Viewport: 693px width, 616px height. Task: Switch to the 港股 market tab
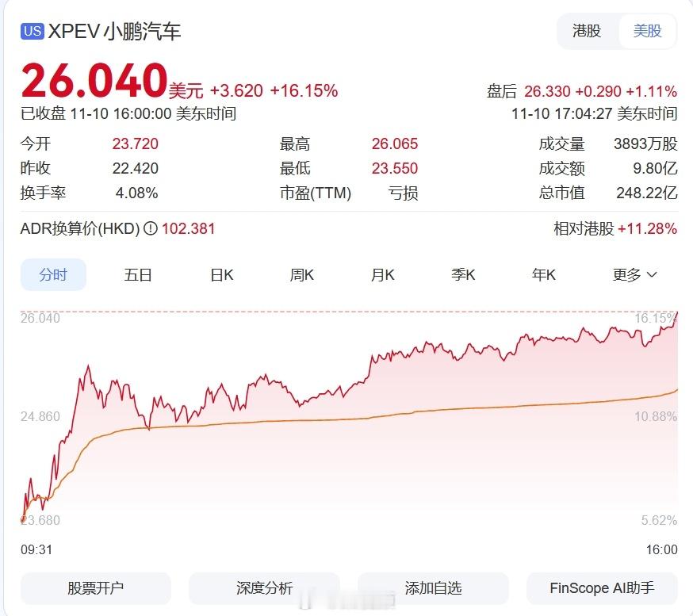(587, 32)
